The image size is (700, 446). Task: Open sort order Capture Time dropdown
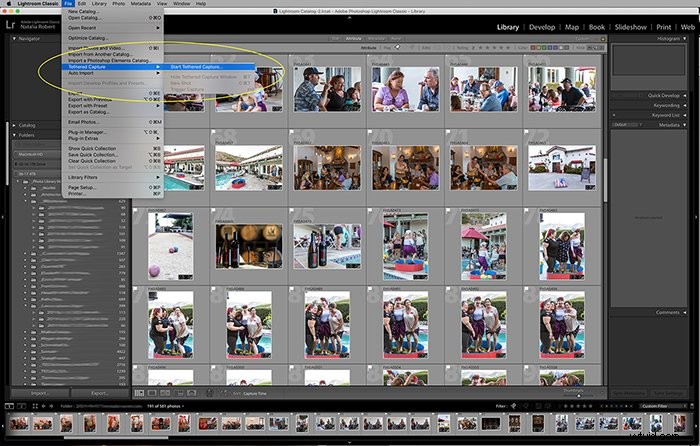(255, 393)
